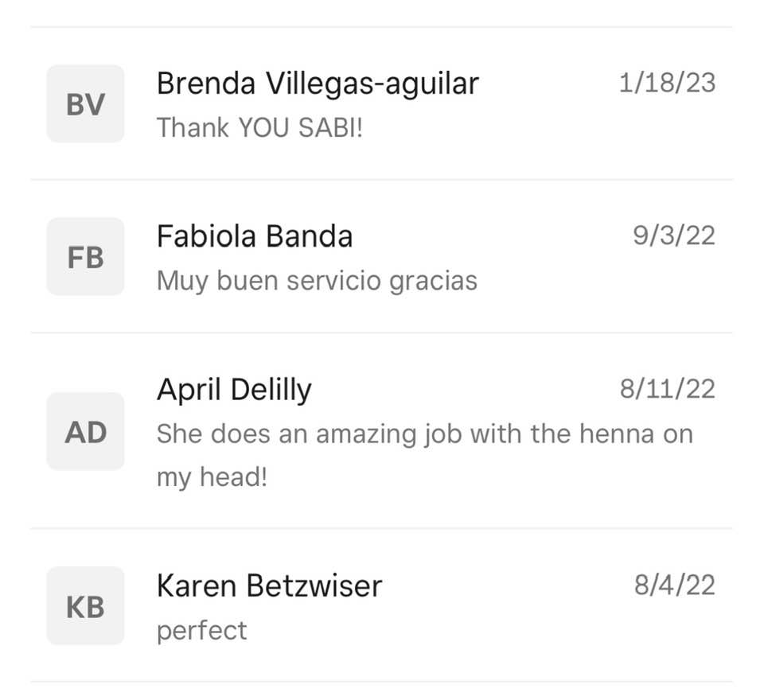Click the 9/3/22 date
The width and height of the screenshot is (764, 700).
[x=673, y=235]
